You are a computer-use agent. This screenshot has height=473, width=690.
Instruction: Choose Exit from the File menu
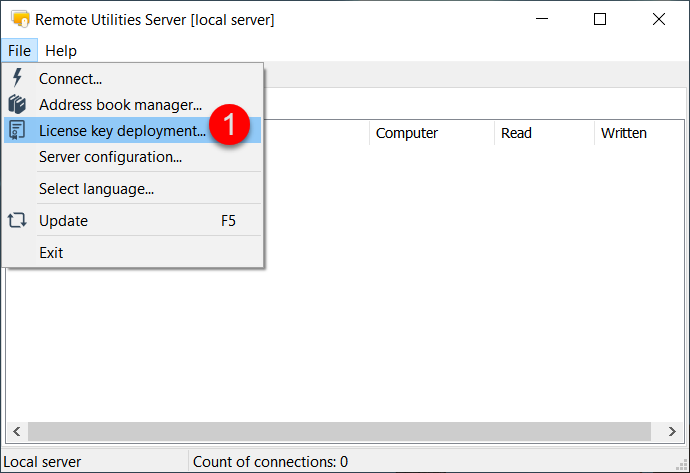pyautogui.click(x=132, y=253)
